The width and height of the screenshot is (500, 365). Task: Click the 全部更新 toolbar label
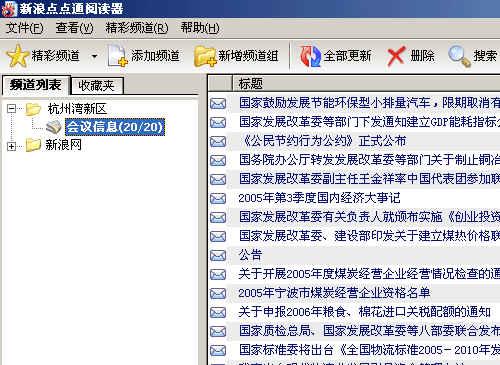click(x=347, y=56)
